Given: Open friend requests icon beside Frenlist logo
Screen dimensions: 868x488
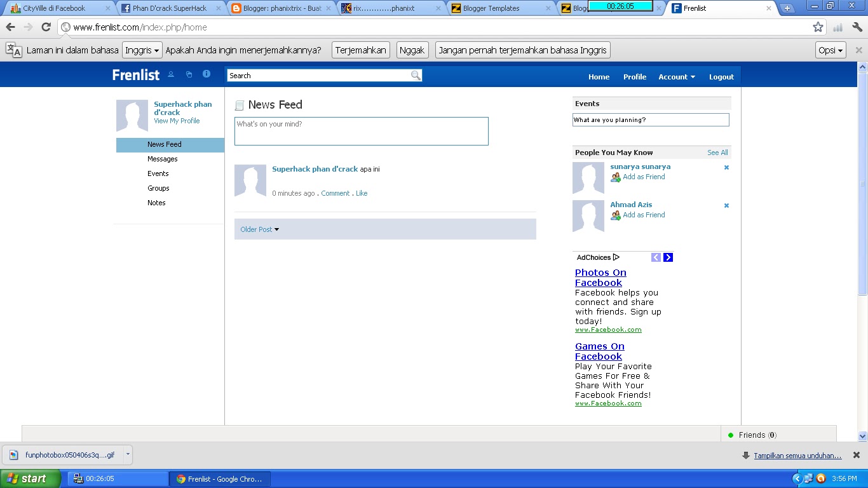Looking at the screenshot, I should pyautogui.click(x=171, y=74).
